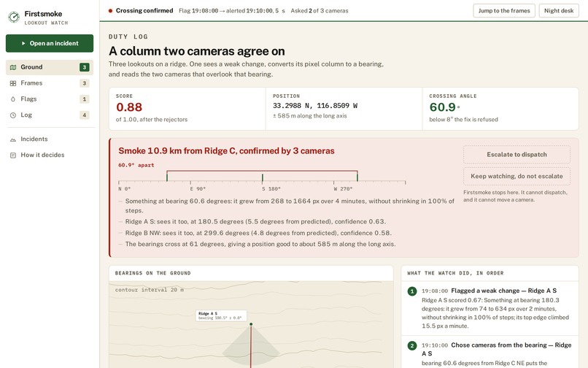Click the Incidents mountain icon
This screenshot has height=368, width=588.
13,139
